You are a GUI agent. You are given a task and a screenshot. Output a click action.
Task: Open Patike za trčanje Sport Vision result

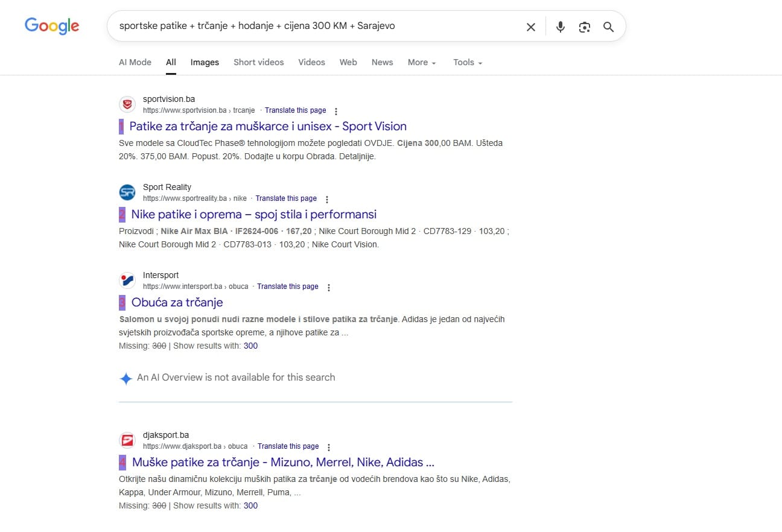[267, 126]
